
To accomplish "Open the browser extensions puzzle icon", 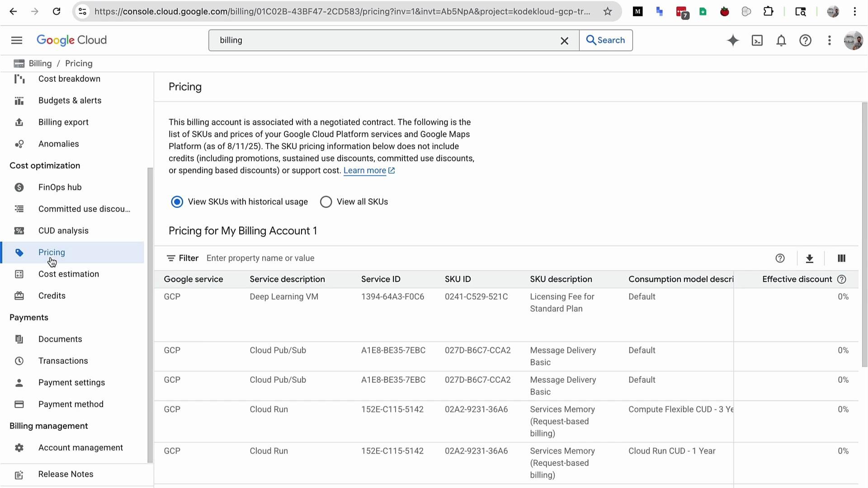I will 768,11.
